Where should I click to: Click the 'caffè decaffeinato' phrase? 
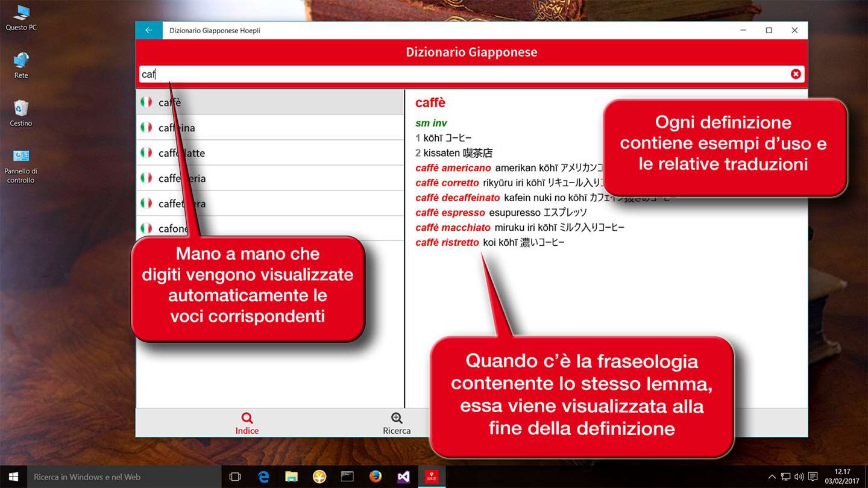tap(458, 198)
